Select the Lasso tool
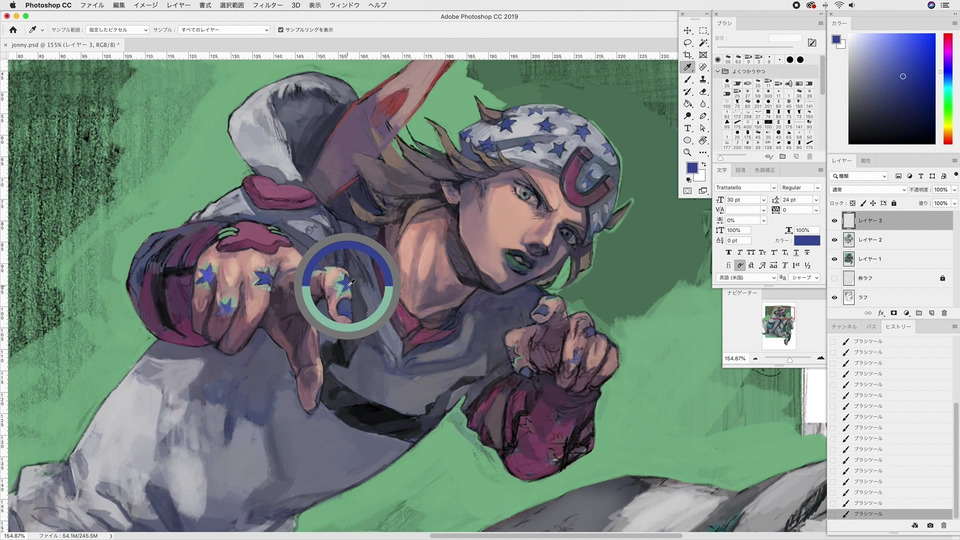The image size is (960, 540). point(688,43)
